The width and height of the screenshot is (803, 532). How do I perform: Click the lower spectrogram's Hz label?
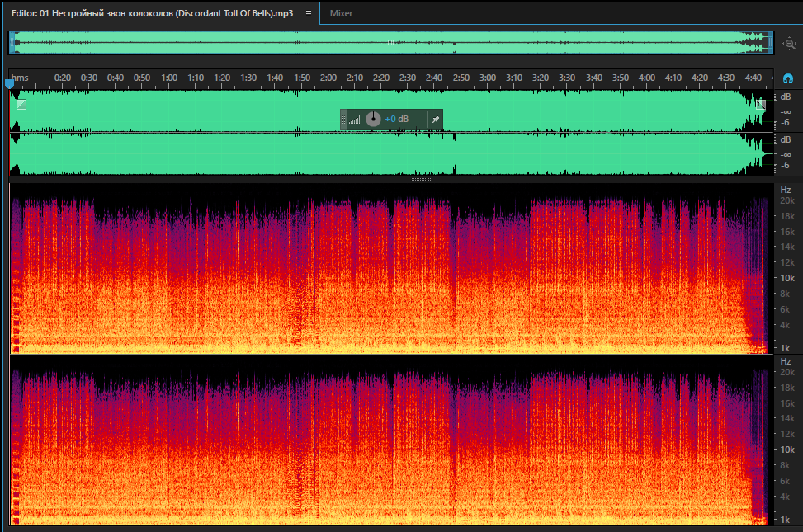pos(786,361)
